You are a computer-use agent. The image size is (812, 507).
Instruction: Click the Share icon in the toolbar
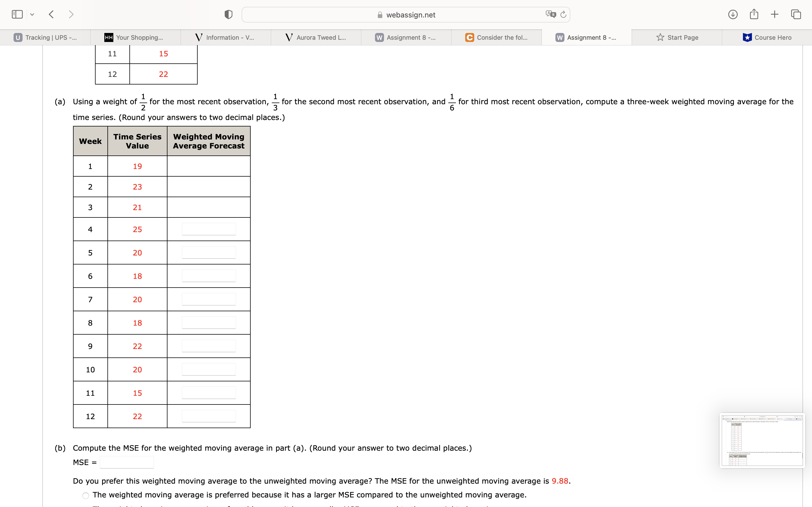[x=754, y=14]
